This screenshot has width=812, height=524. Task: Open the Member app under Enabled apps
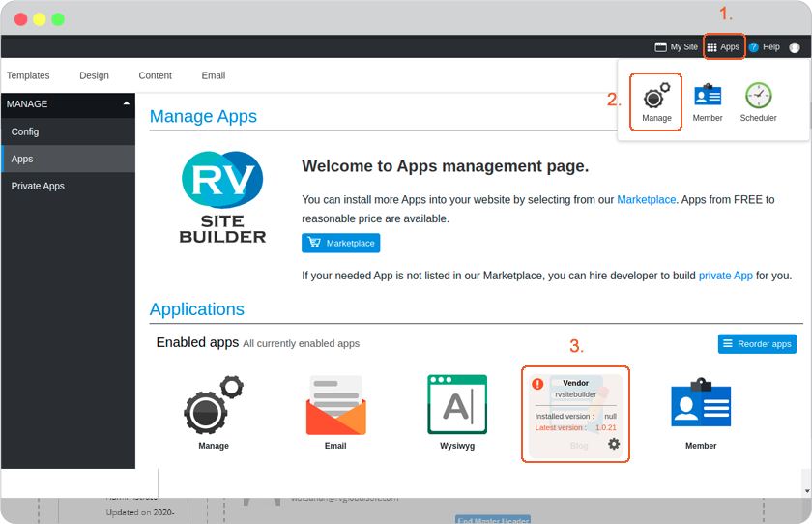[701, 412]
